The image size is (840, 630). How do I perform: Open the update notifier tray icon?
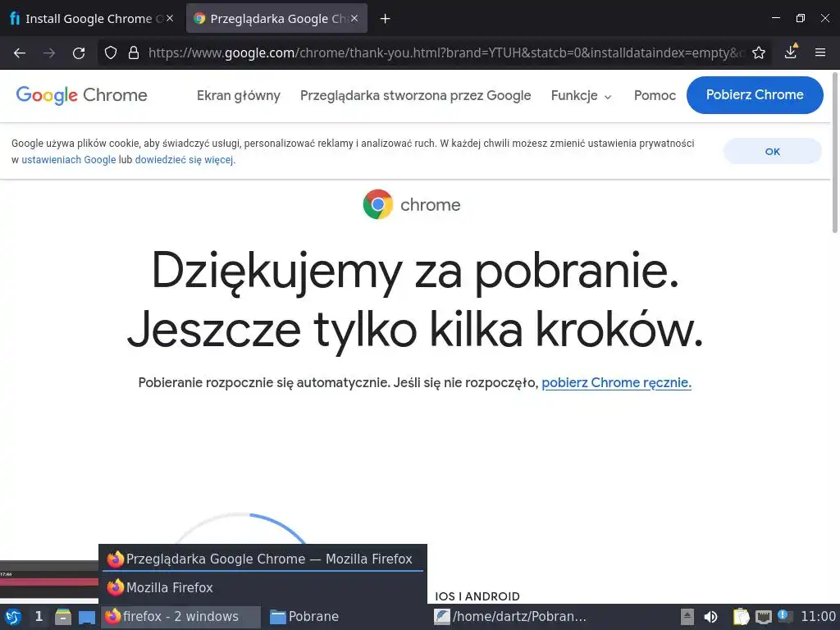(x=784, y=616)
